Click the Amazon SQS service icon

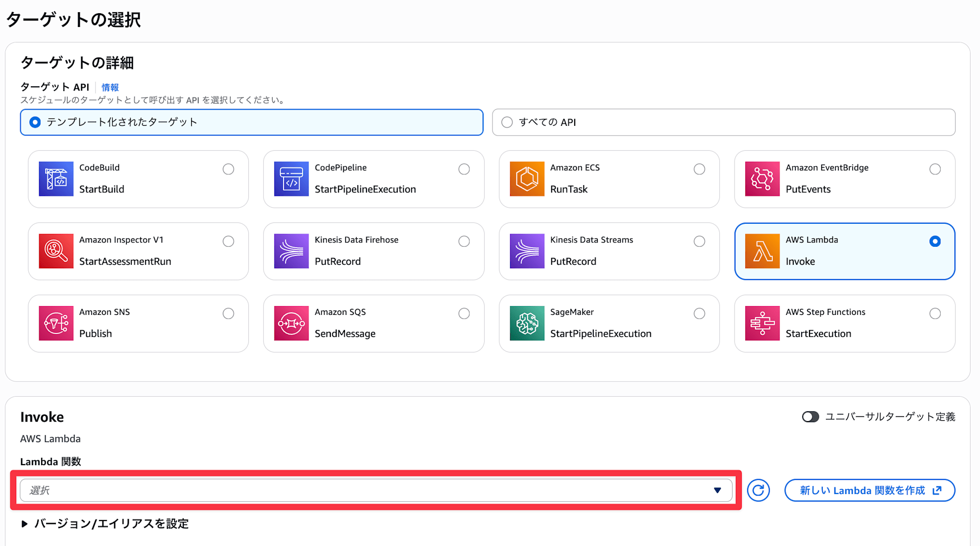(292, 323)
